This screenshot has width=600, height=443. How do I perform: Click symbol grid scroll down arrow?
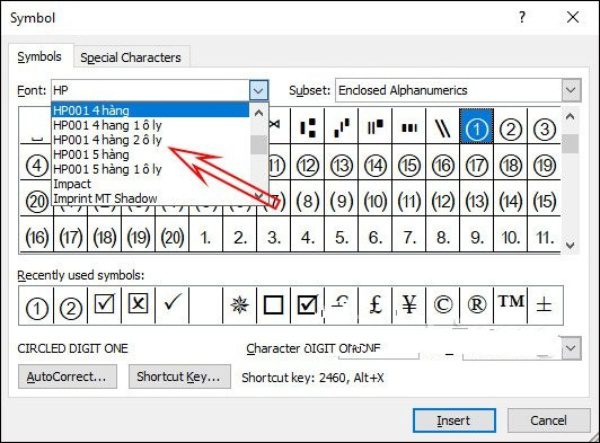pyautogui.click(x=570, y=245)
